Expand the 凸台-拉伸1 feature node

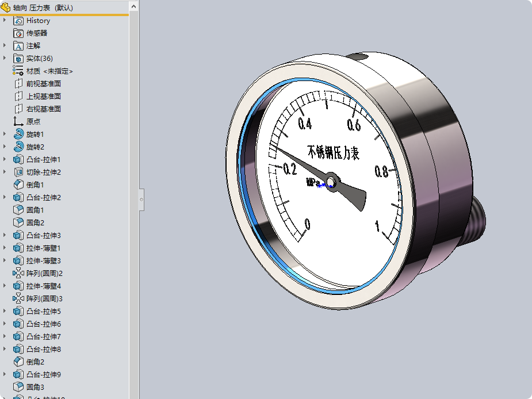click(x=5, y=159)
